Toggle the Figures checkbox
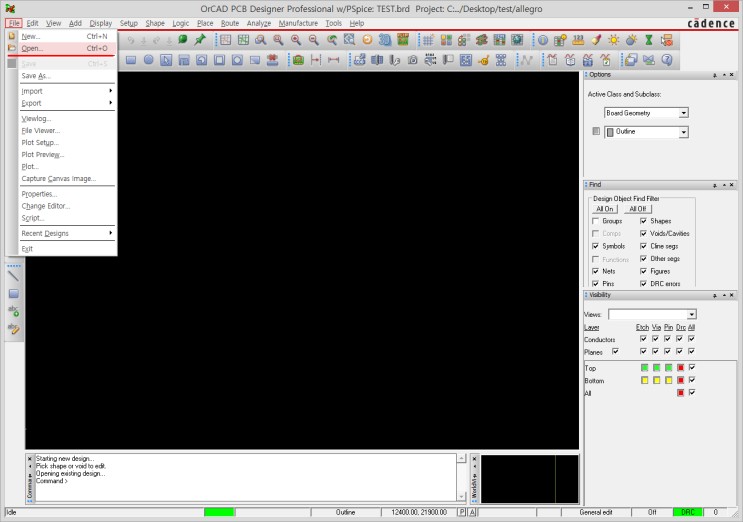 pyautogui.click(x=643, y=271)
